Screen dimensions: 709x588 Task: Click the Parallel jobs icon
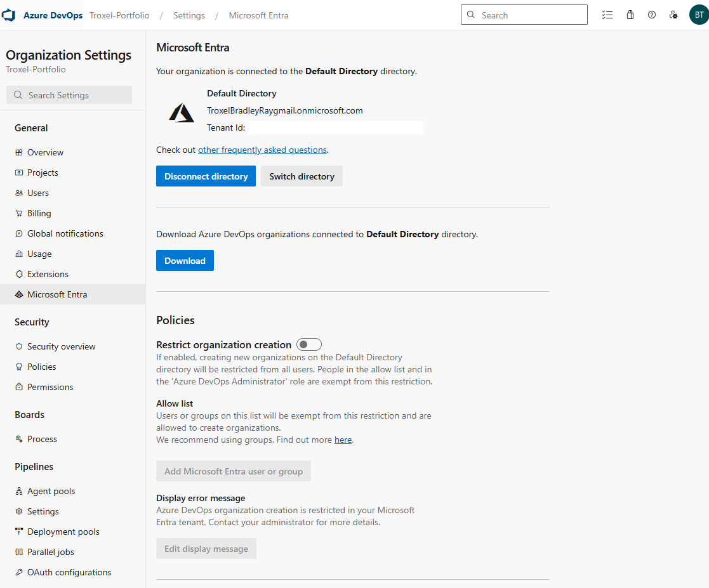pos(19,552)
